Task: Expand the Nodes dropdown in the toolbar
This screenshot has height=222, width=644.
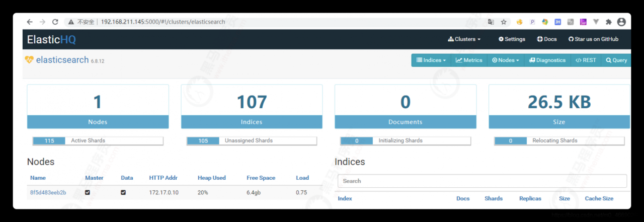Action: pyautogui.click(x=506, y=60)
